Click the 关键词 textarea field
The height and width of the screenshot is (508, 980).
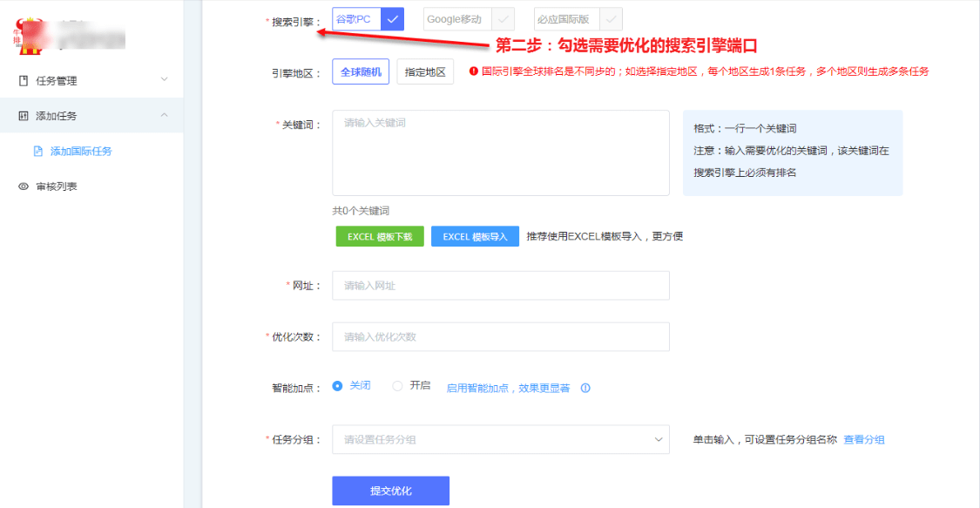[x=500, y=152]
